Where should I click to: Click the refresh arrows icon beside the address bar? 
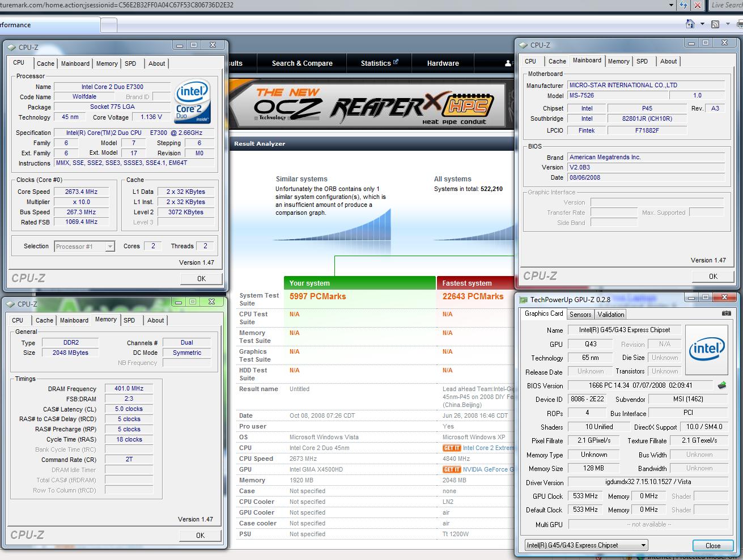[x=684, y=5]
